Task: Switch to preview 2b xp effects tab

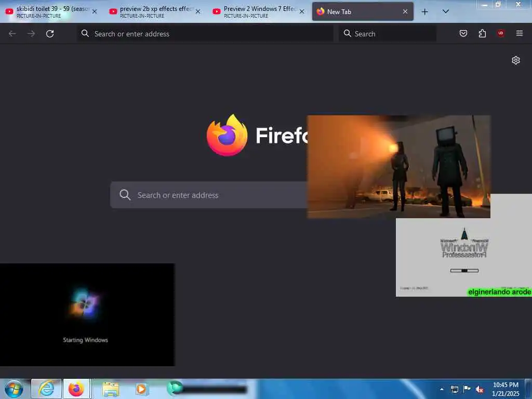Action: point(155,11)
